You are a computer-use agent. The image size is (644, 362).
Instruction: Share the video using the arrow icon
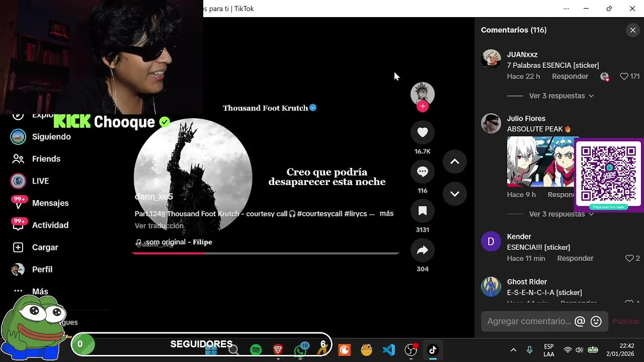click(422, 250)
